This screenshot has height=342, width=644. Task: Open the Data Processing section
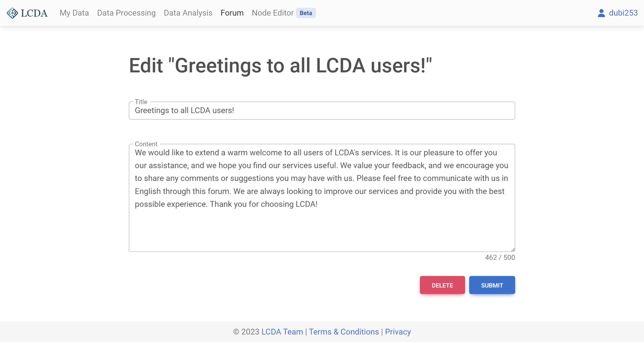click(x=126, y=13)
